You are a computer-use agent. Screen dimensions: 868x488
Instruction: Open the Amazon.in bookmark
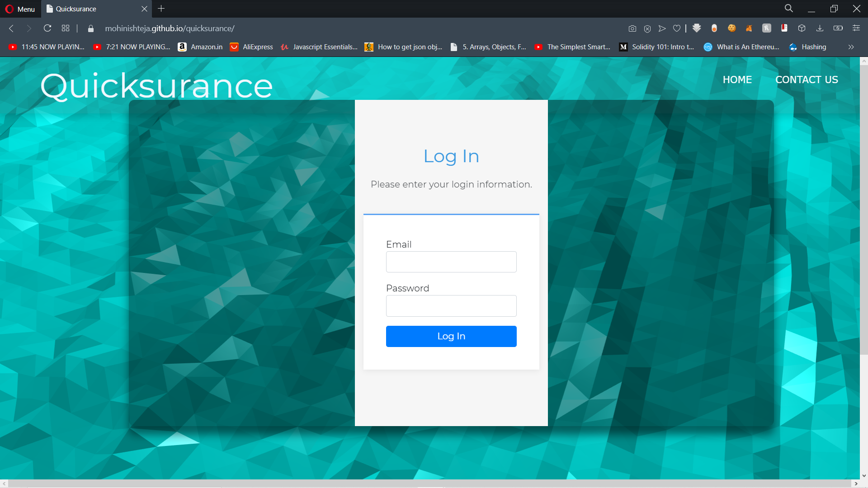200,47
